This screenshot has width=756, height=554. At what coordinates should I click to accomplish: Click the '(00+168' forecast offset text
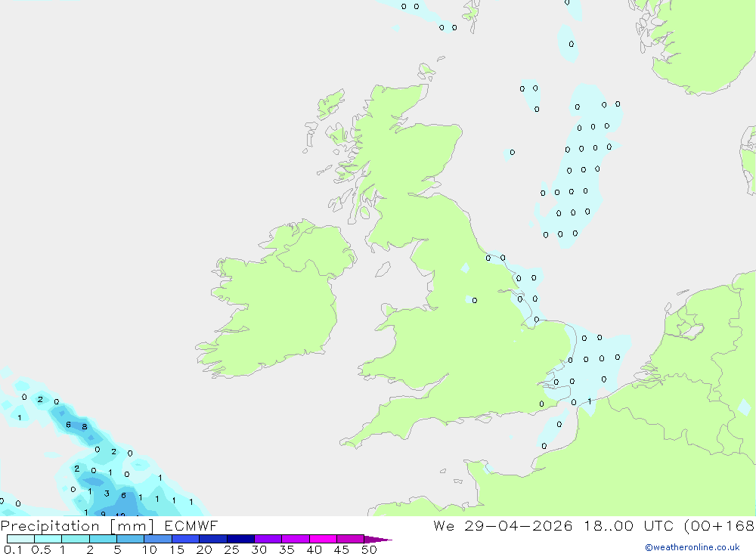point(719,525)
